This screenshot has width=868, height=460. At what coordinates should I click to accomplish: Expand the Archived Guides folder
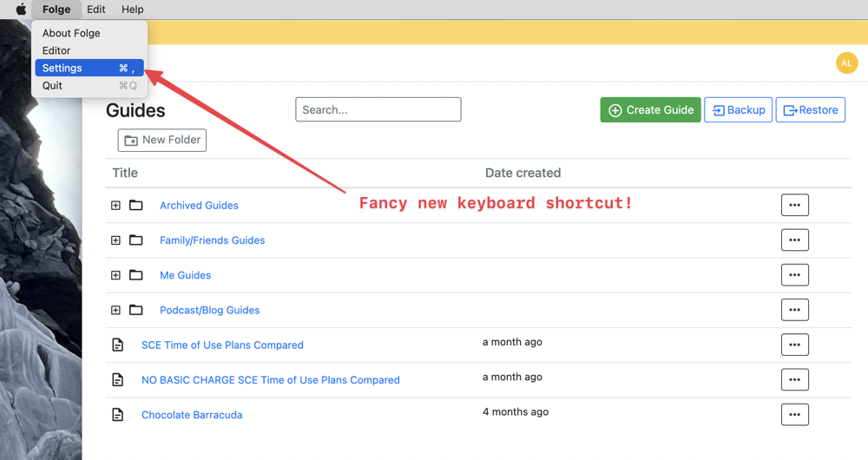point(115,206)
